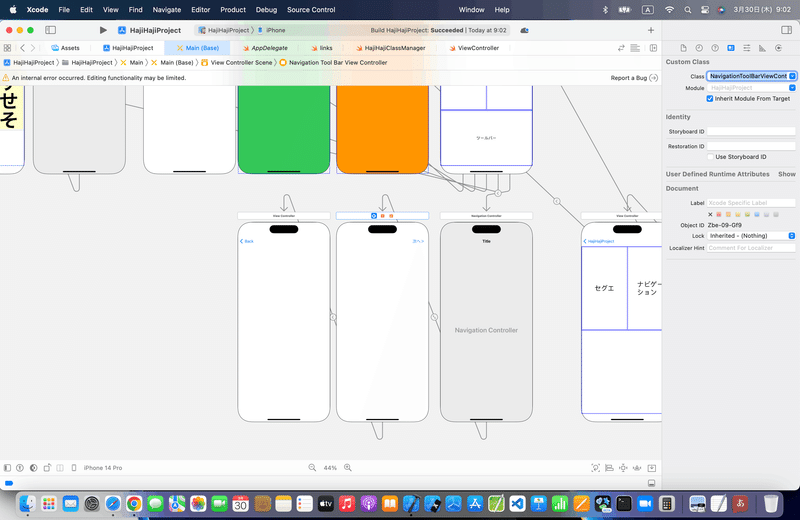Click the Storyboard ID input field
The height and width of the screenshot is (520, 800).
(751, 132)
